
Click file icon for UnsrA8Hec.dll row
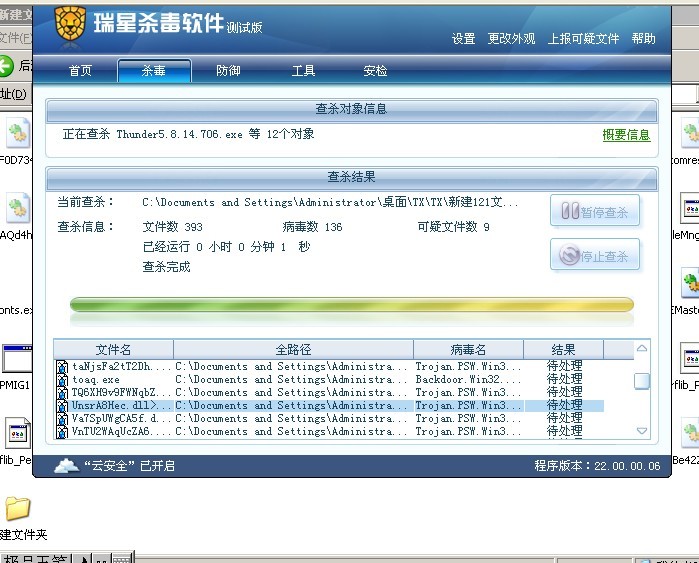coord(62,406)
